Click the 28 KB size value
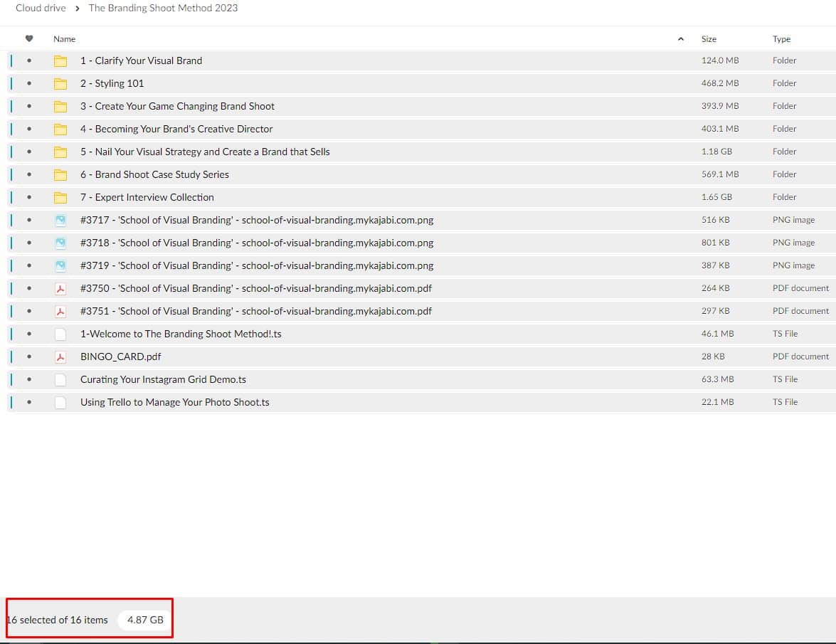Image resolution: width=836 pixels, height=644 pixels. tap(713, 357)
